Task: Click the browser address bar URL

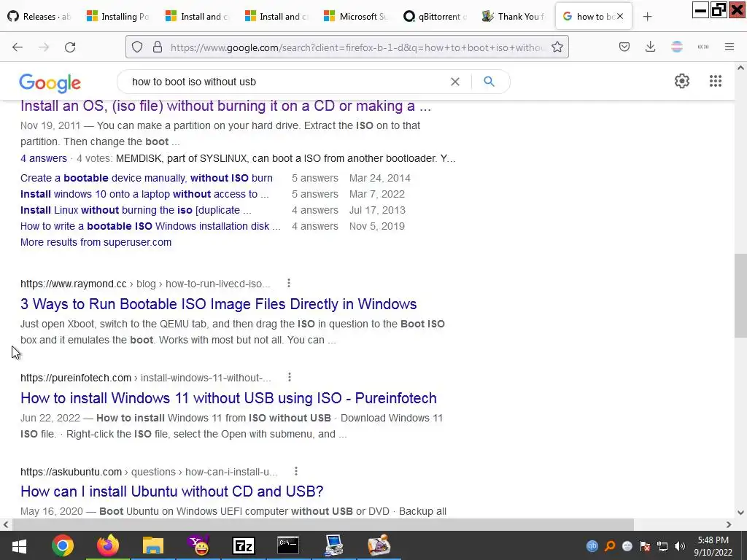Action: pyautogui.click(x=356, y=47)
